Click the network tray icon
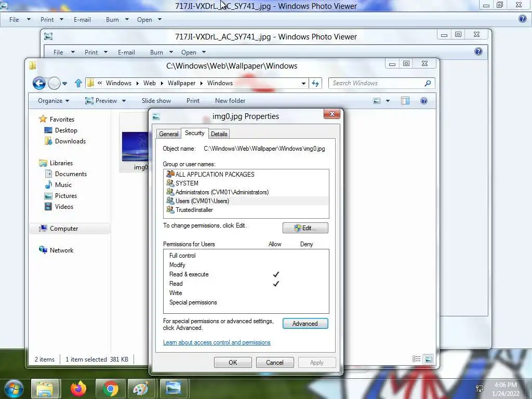Viewport: 532px width, 399px height. 480,389
